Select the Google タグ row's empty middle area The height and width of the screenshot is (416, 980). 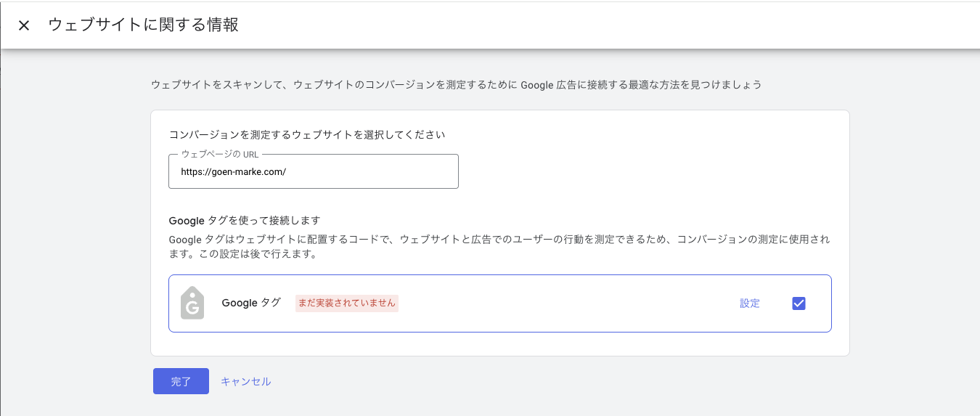[566, 303]
